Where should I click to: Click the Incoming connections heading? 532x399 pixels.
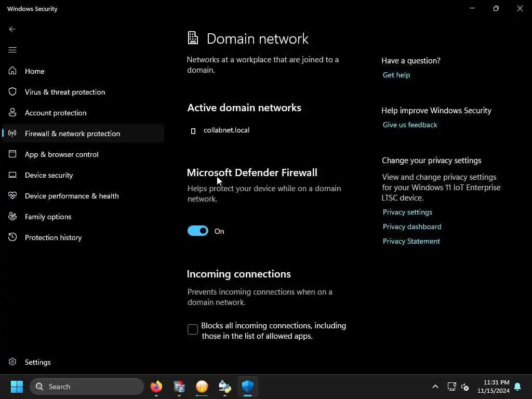[x=239, y=274]
